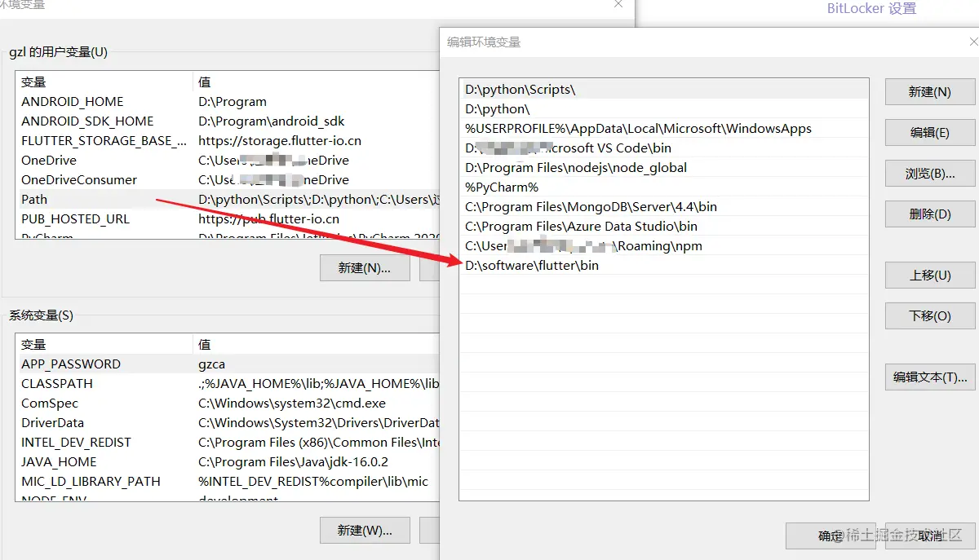This screenshot has width=979, height=560.
Task: Select the JAVA_HOME system variable row
Action: (x=228, y=462)
